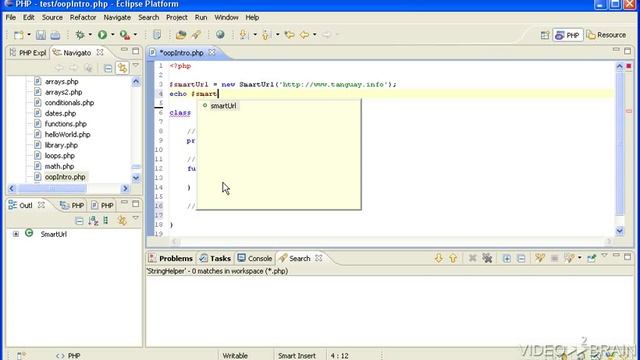The image size is (640, 360).
Task: Open Debug configurations dropdown arrow
Action: (x=90, y=35)
